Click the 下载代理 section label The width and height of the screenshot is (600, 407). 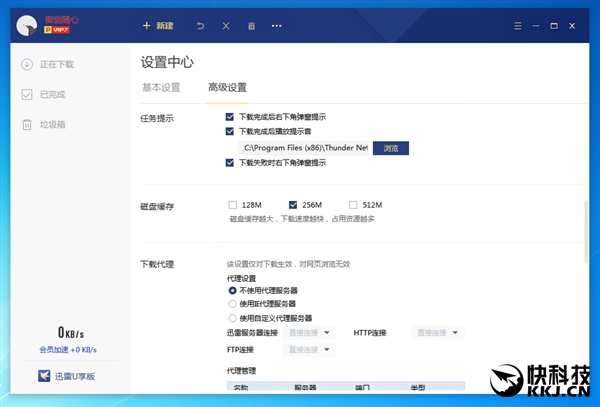coord(157,264)
